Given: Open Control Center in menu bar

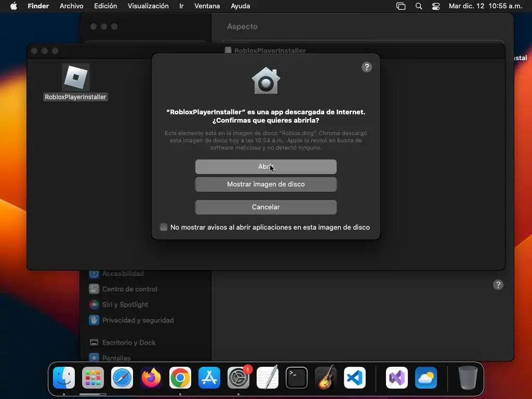Looking at the screenshot, I should coord(436,6).
